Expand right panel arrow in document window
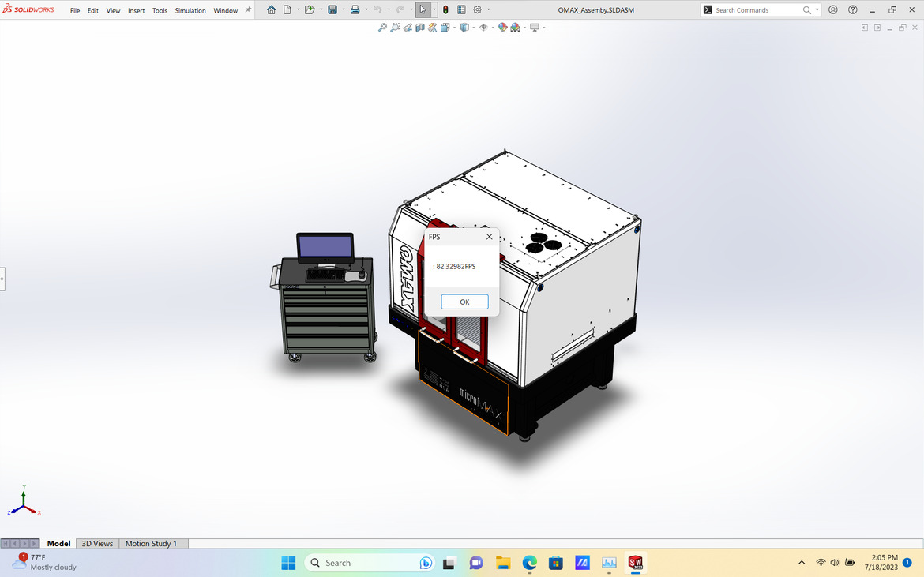924x577 pixels. tap(877, 27)
